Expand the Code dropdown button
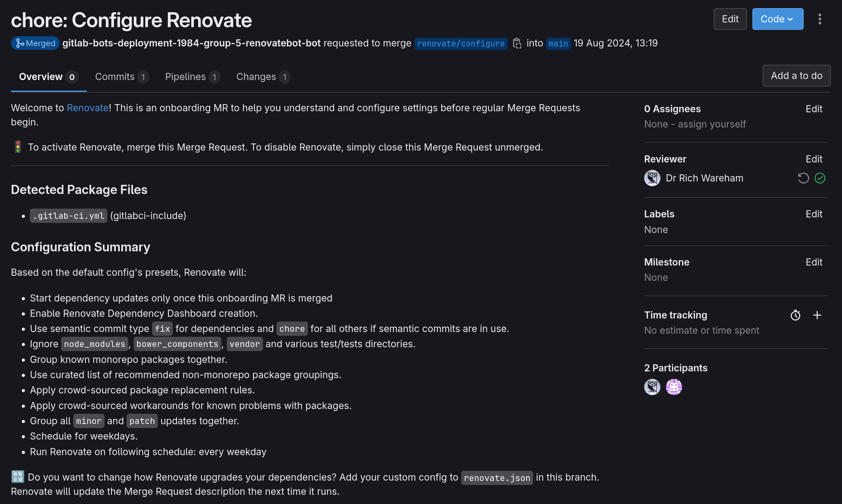 [x=778, y=19]
